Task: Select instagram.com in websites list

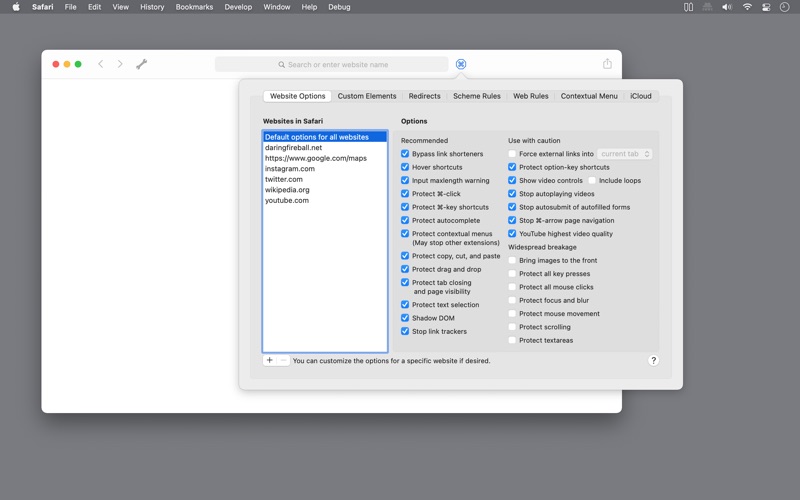Action: tap(324, 168)
